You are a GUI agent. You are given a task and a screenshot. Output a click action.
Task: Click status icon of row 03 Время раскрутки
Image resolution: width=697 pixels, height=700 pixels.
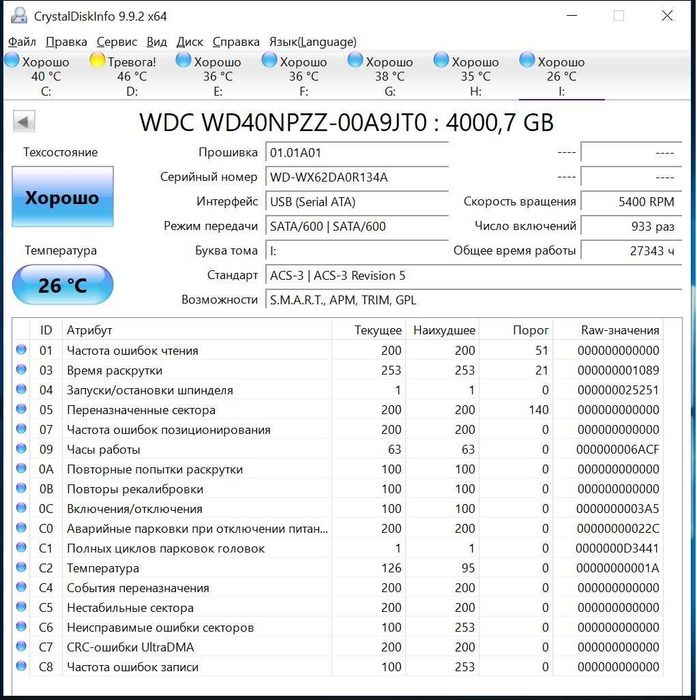[21, 369]
